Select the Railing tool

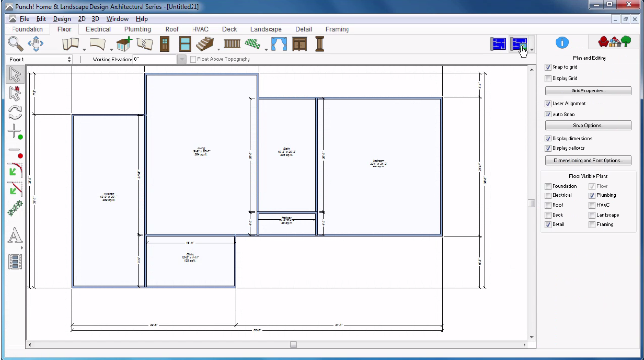[x=232, y=43]
